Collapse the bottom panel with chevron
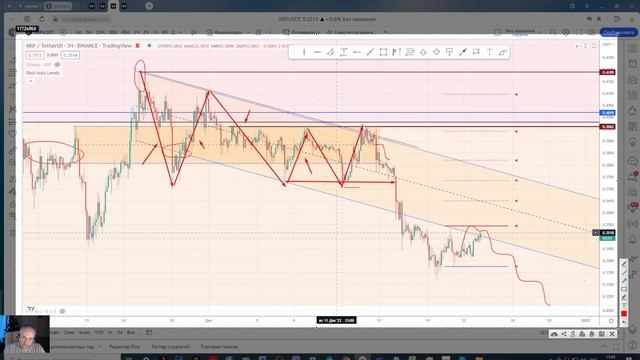Screen dimensions: 640x360 pos(604,347)
